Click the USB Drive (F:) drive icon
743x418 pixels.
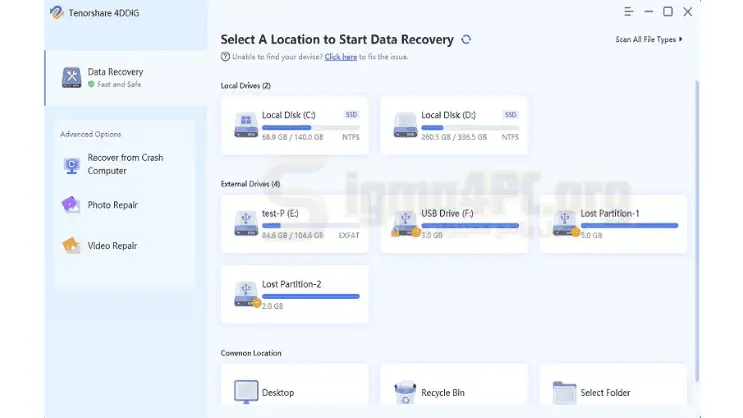[x=405, y=223]
